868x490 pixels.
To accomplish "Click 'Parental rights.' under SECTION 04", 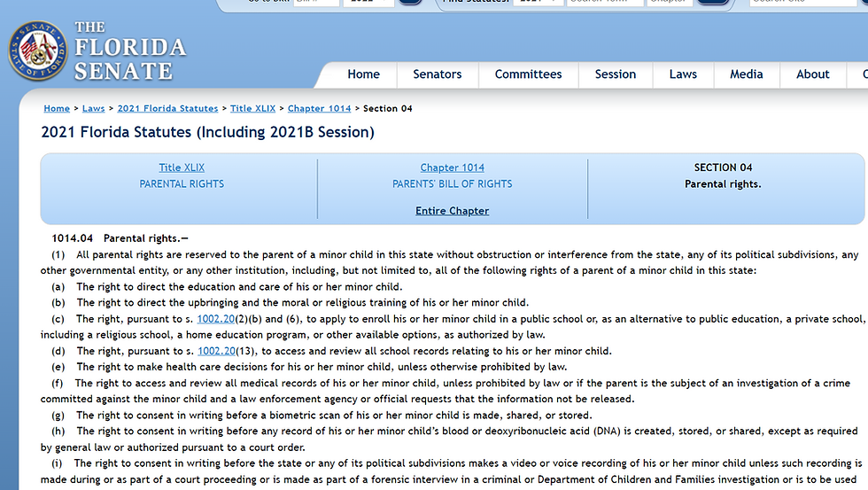I will 723,183.
